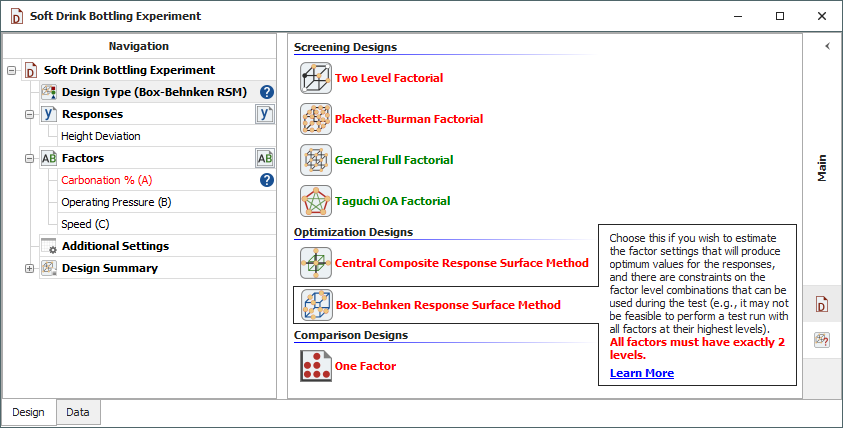Screen dimensions: 843x428
Task: Collapse the Factors tree node
Action: (29, 158)
